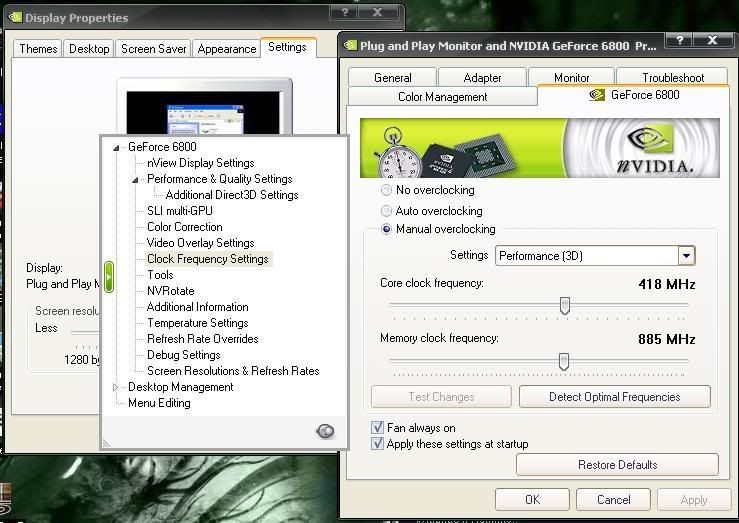
Task: Open the Color Management tab
Action: (x=443, y=97)
